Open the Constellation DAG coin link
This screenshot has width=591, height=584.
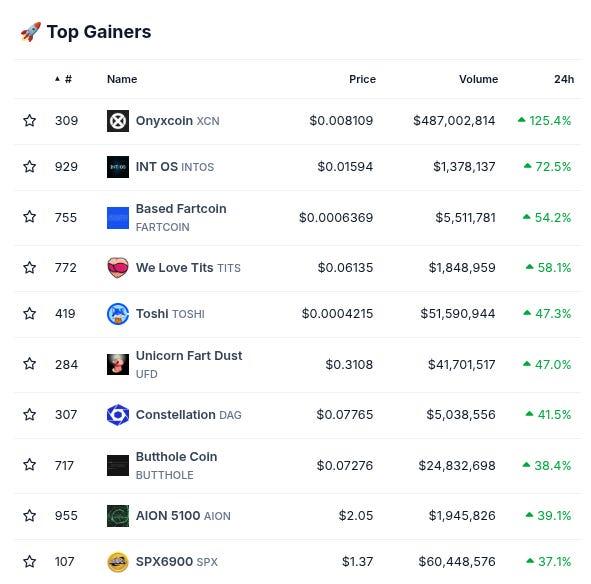(188, 415)
